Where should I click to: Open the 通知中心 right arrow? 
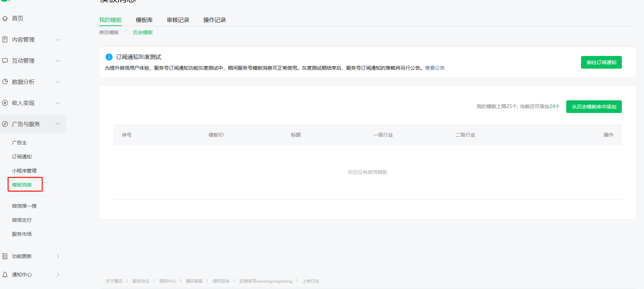click(58, 275)
